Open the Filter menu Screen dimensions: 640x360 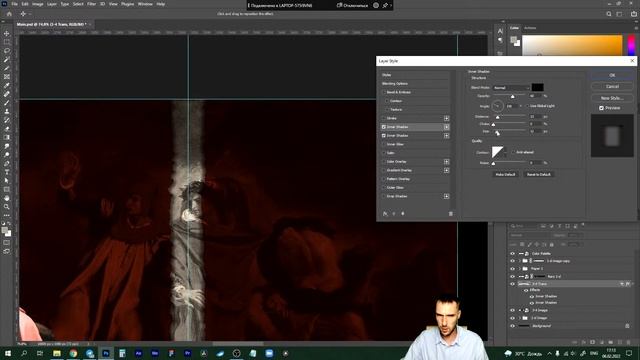(x=91, y=4)
